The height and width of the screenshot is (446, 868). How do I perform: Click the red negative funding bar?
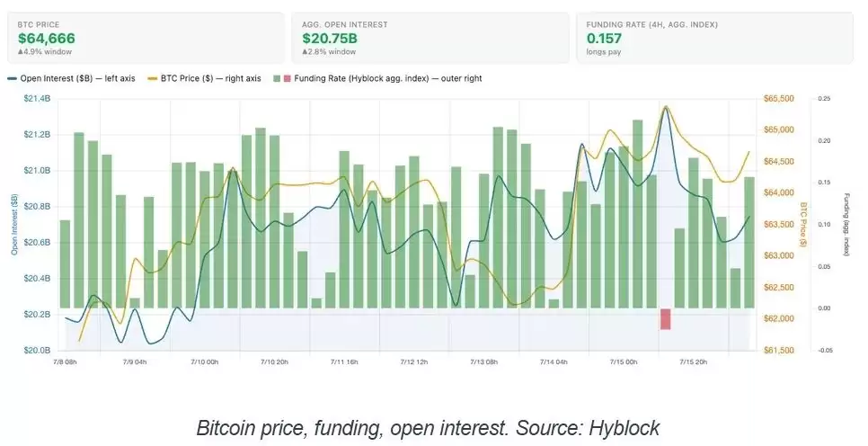coord(666,319)
